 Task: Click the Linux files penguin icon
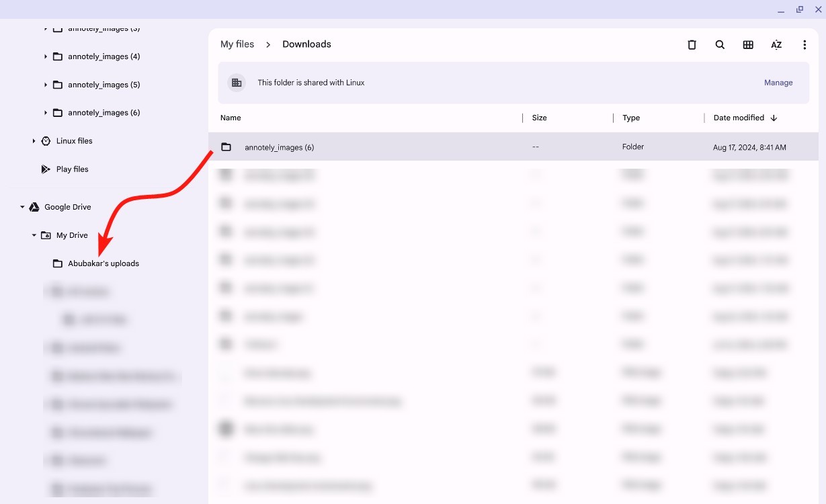click(46, 141)
